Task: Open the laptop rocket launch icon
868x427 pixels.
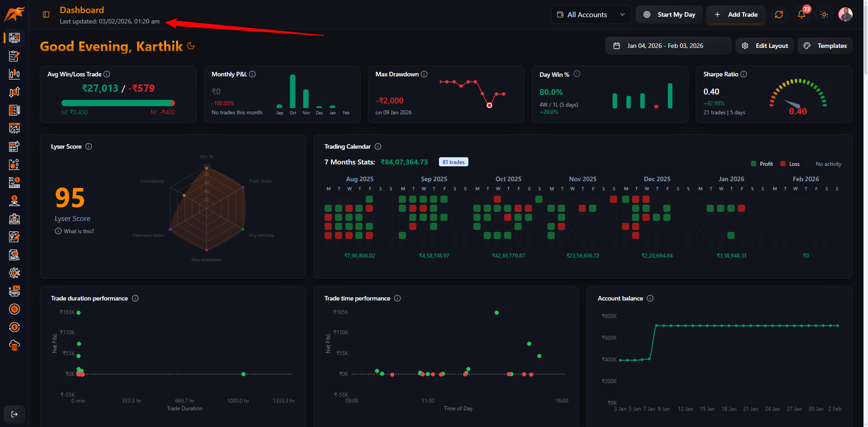Action: [14, 219]
